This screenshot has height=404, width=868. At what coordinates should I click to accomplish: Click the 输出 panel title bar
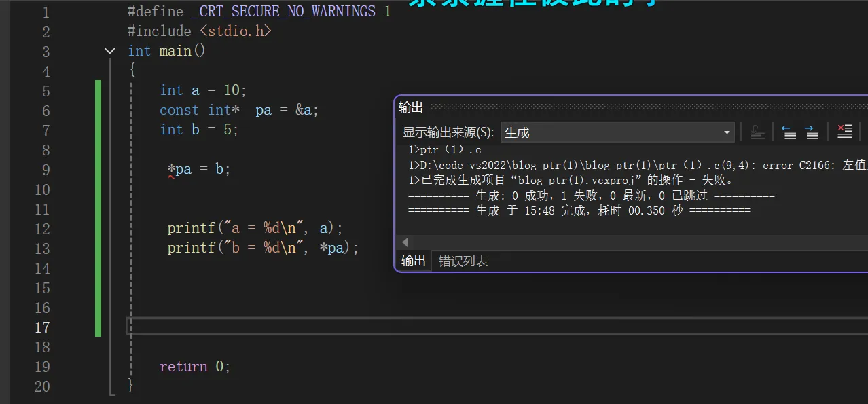[x=632, y=107]
